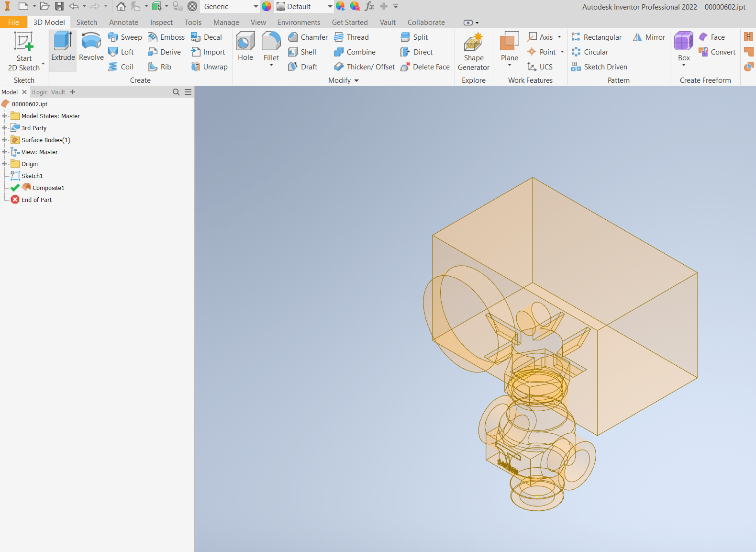Select the Revolve tool
This screenshot has height=552, width=756.
point(91,46)
